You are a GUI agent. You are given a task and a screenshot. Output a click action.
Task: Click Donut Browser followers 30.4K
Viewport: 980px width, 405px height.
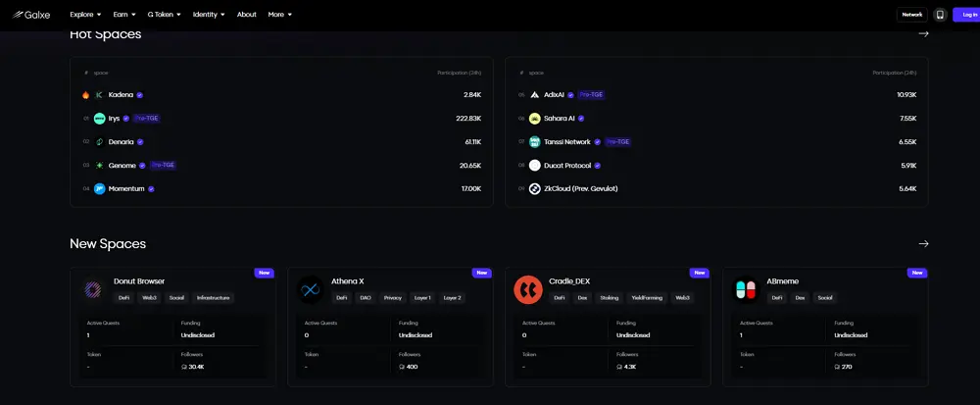pyautogui.click(x=192, y=367)
